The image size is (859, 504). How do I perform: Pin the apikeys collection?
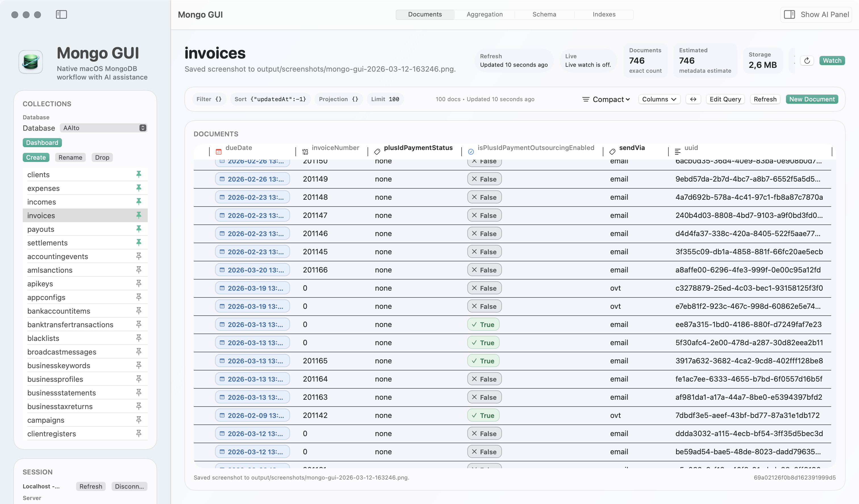pos(139,284)
